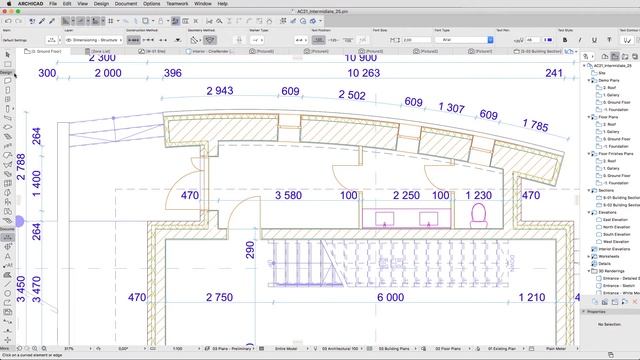Image resolution: width=640 pixels, height=360 pixels.
Task: Collapse the Sections folder
Action: point(589,191)
